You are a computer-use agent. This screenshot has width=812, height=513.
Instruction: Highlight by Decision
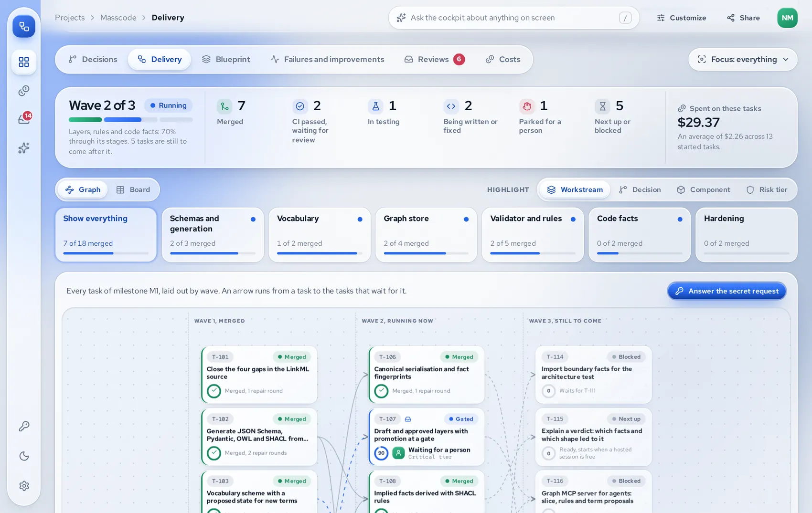click(640, 189)
